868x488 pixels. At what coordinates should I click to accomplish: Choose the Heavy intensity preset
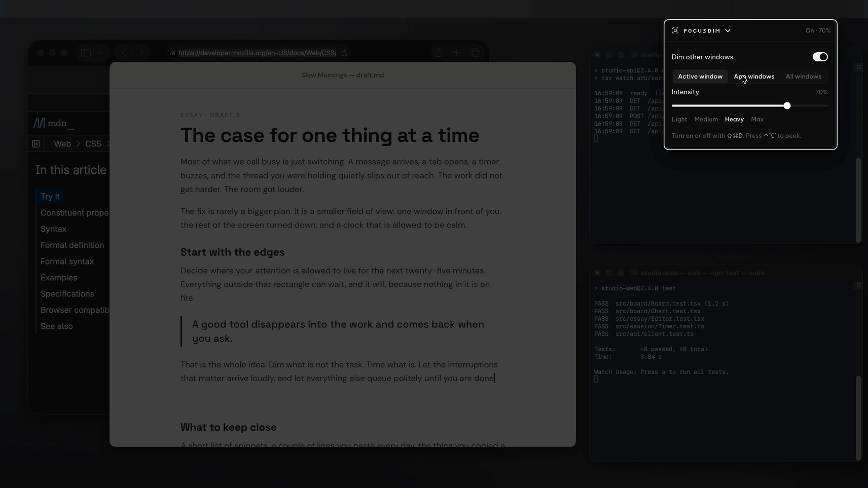pyautogui.click(x=734, y=120)
